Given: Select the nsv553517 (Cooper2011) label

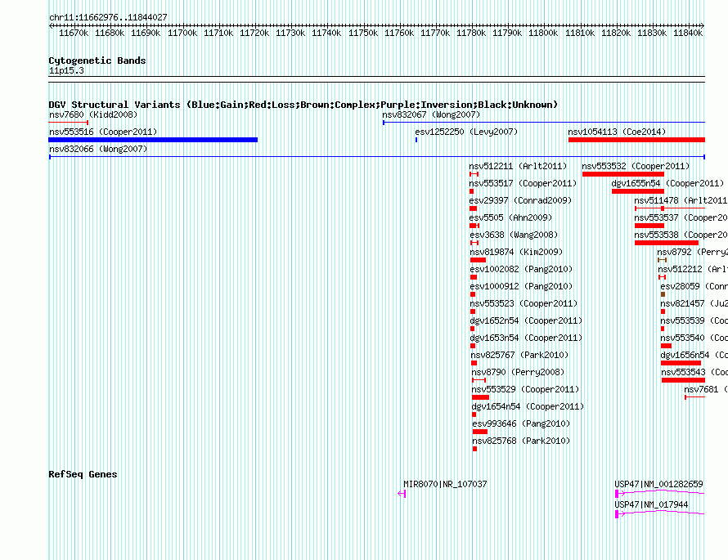Looking at the screenshot, I should click(x=523, y=183).
